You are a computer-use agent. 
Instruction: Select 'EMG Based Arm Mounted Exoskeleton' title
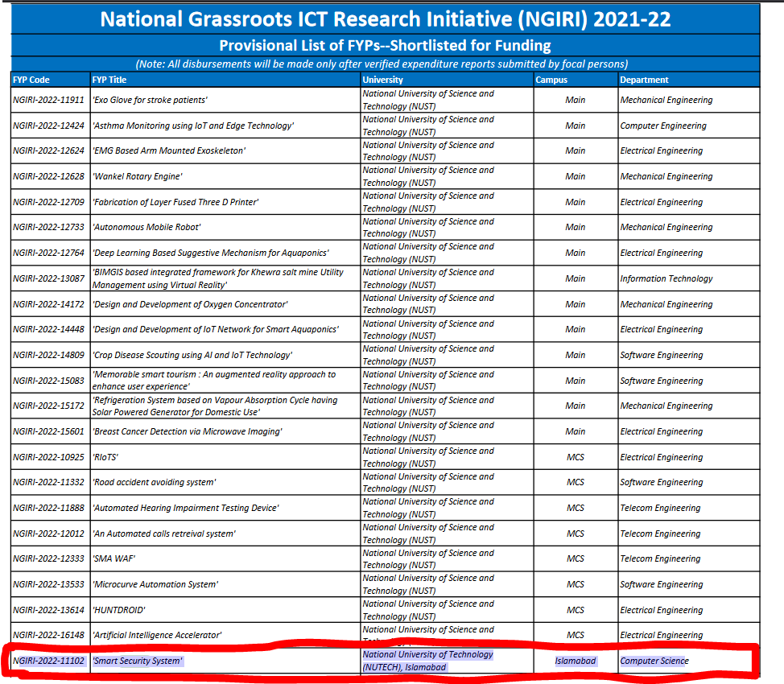pos(169,150)
